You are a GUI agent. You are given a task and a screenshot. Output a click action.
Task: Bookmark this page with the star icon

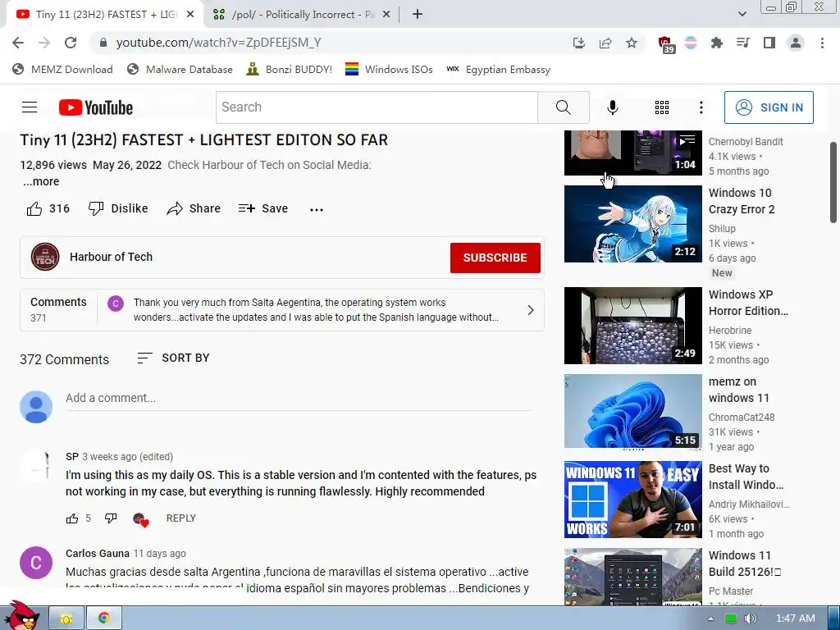(632, 43)
